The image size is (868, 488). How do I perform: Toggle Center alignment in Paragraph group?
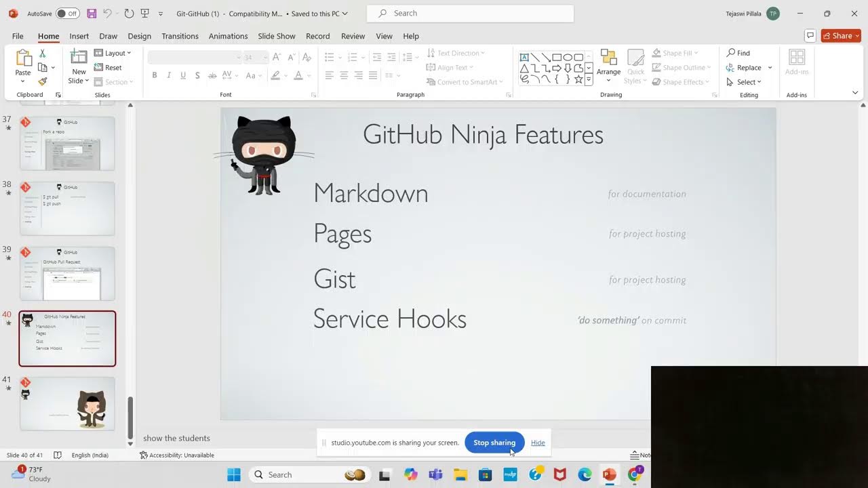[344, 75]
